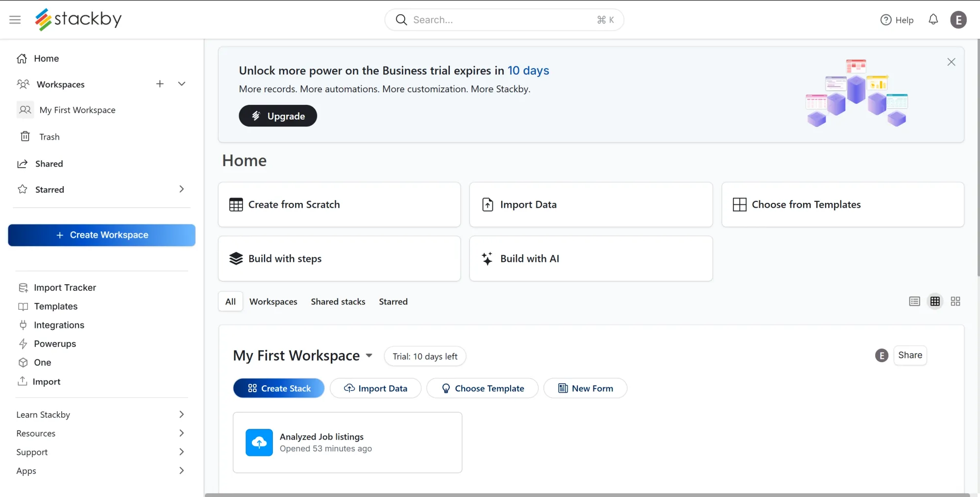Expand the Starred chevron
The height and width of the screenshot is (497, 980).
181,189
